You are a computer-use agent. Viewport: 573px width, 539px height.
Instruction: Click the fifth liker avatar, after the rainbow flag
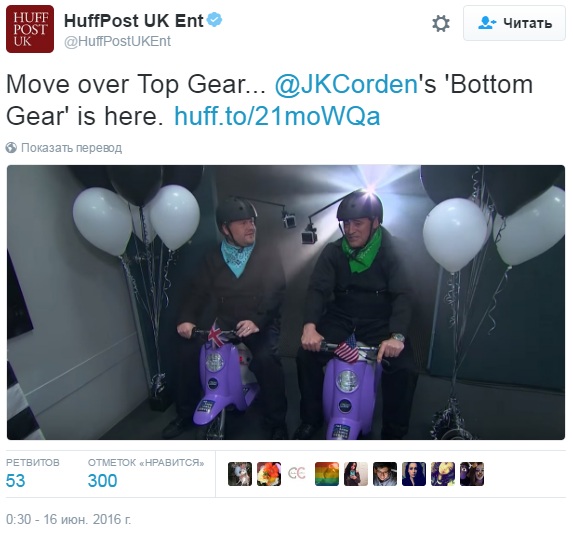click(x=356, y=474)
